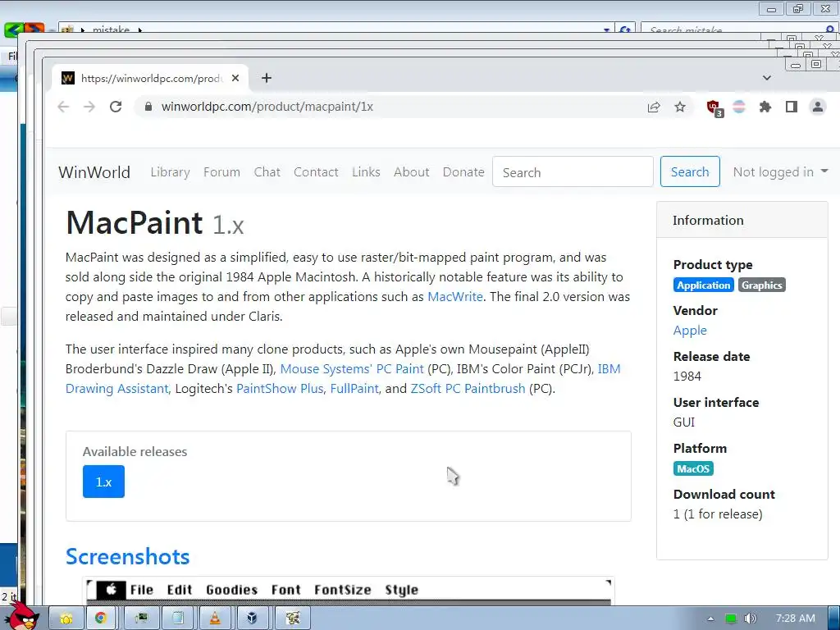The image size is (840, 630).
Task: Click download count text 1 (1 for release)
Action: pos(718,514)
